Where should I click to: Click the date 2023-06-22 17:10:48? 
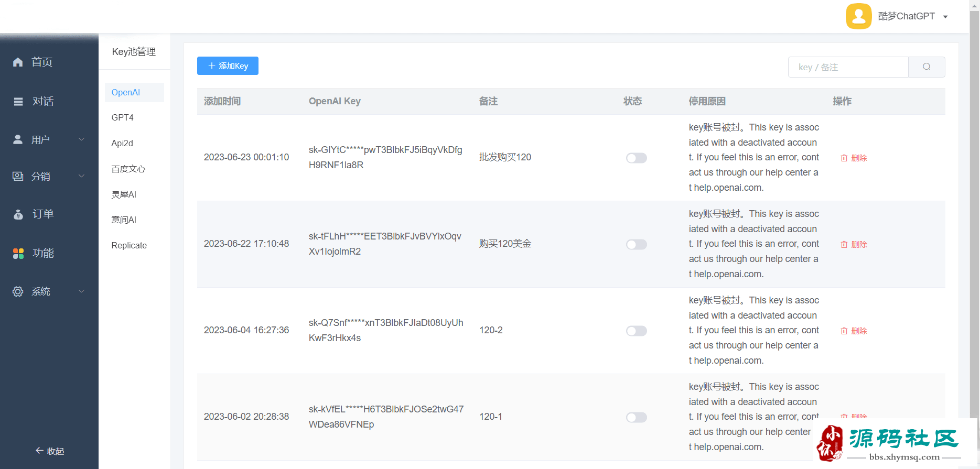pos(246,244)
